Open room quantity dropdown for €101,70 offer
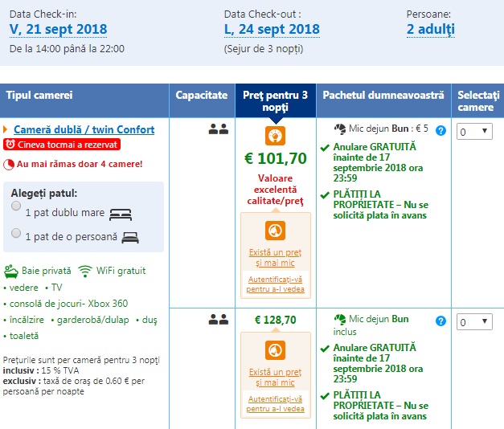Screen dimensions: 504x429 [x=474, y=131]
